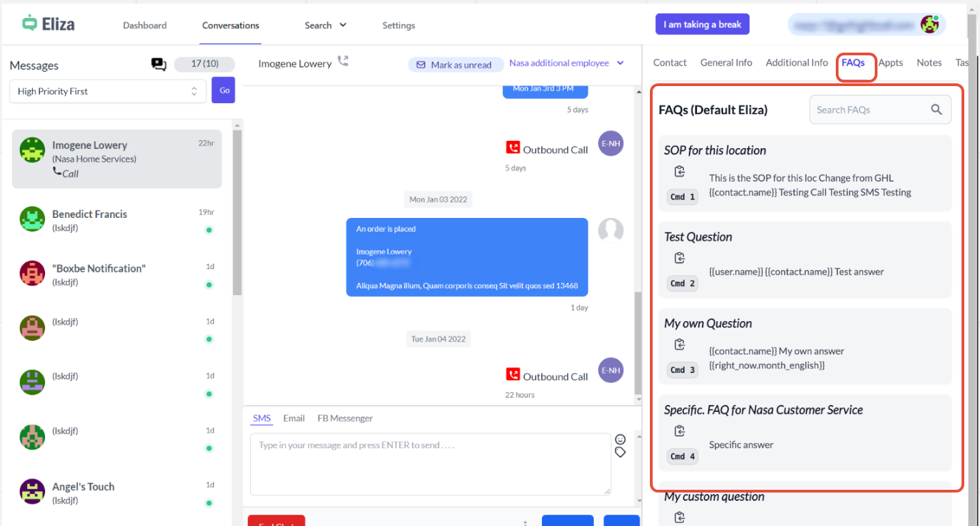Open the emoji picker next to message box

tap(621, 439)
